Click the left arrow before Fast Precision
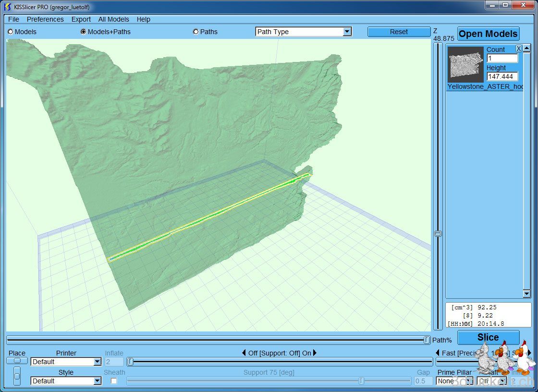538x392 pixels. pos(438,353)
